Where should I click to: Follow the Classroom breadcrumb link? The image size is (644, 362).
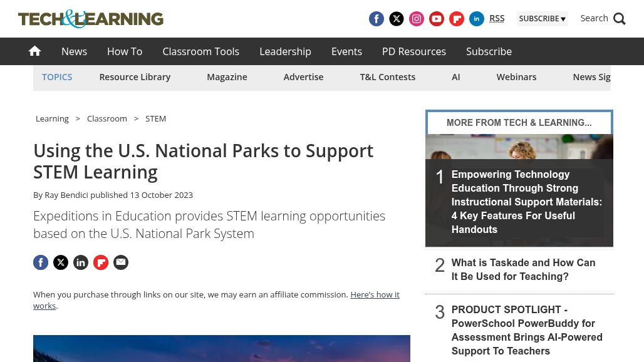click(x=107, y=118)
